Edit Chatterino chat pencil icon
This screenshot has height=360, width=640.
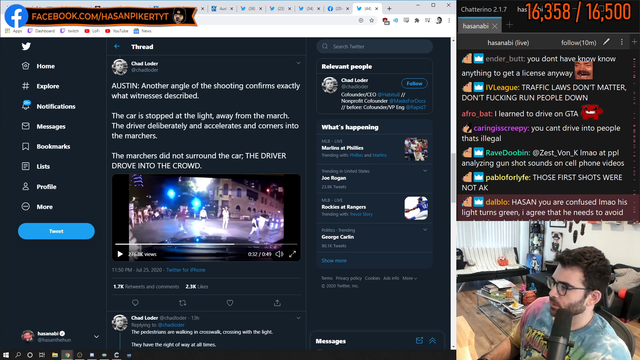pos(607,42)
